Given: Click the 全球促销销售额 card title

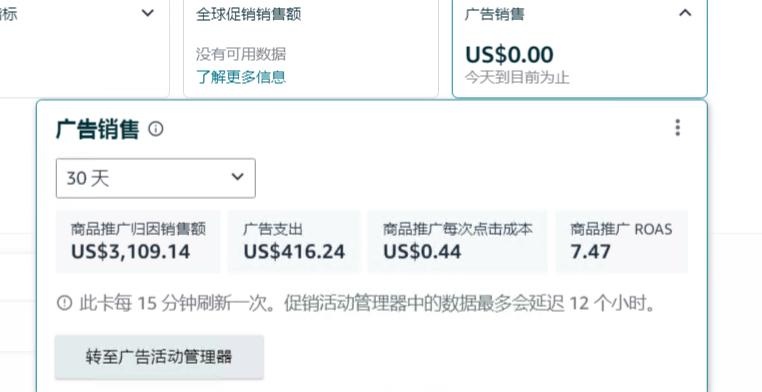Looking at the screenshot, I should (249, 14).
